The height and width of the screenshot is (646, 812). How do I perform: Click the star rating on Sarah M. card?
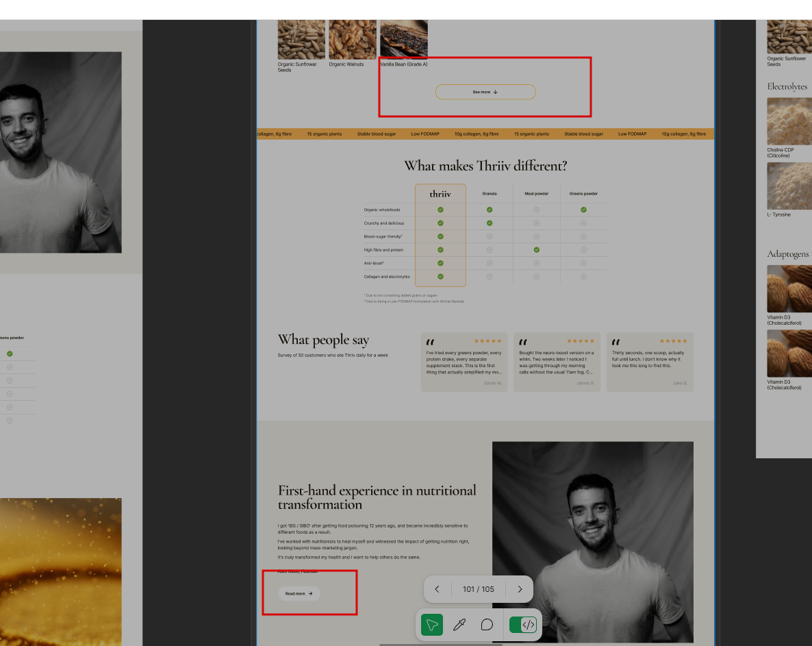tap(488, 341)
